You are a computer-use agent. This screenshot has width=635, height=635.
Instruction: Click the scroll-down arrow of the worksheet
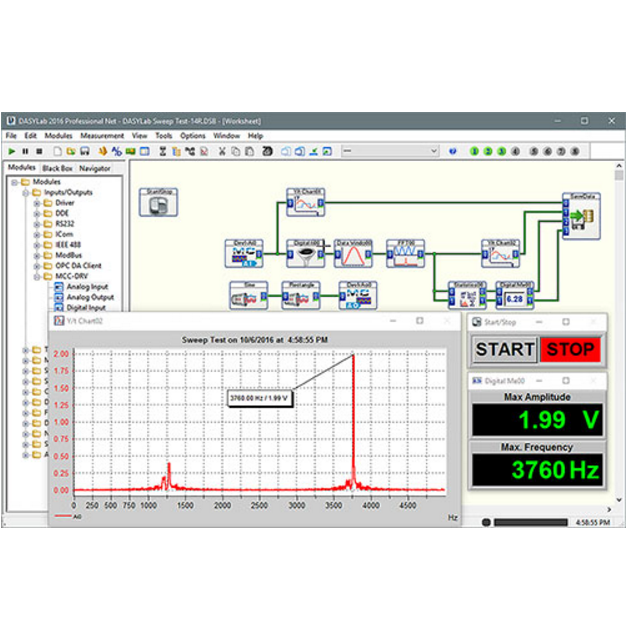pos(619,499)
